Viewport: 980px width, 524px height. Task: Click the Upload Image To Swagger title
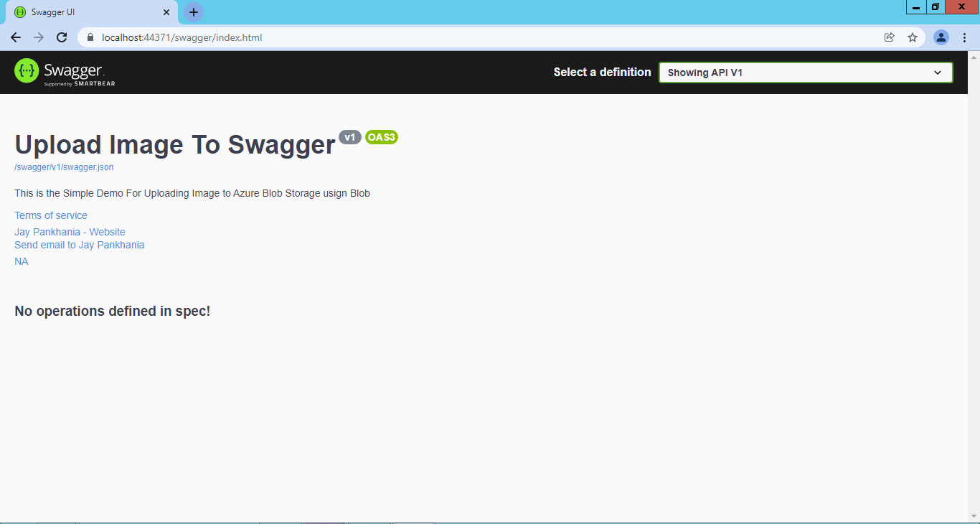click(175, 145)
